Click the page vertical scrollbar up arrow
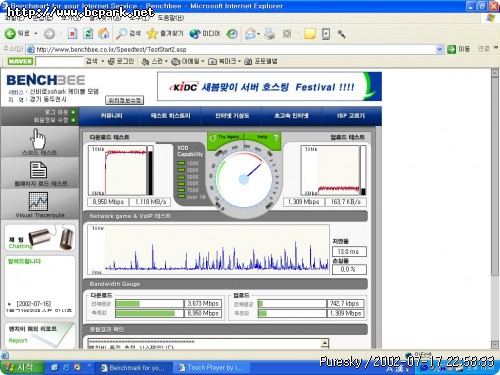 coord(495,73)
